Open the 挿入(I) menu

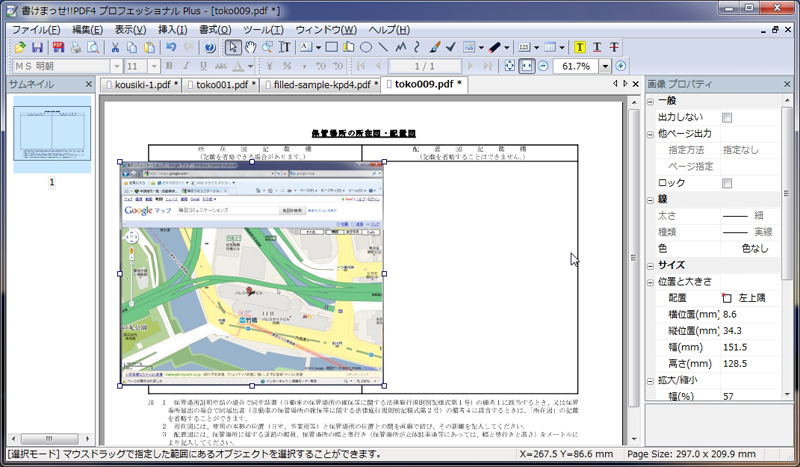(x=172, y=30)
